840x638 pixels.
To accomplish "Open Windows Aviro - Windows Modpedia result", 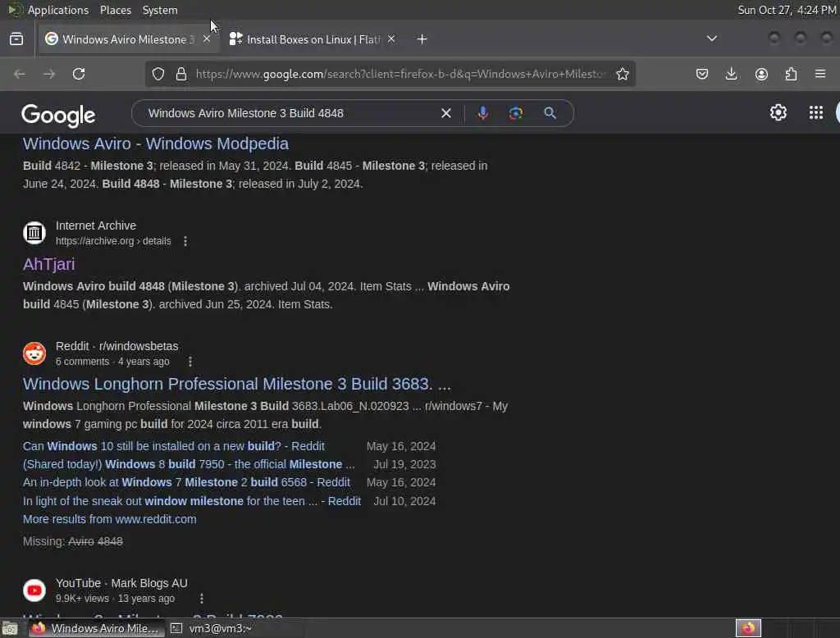I will pyautogui.click(x=155, y=144).
